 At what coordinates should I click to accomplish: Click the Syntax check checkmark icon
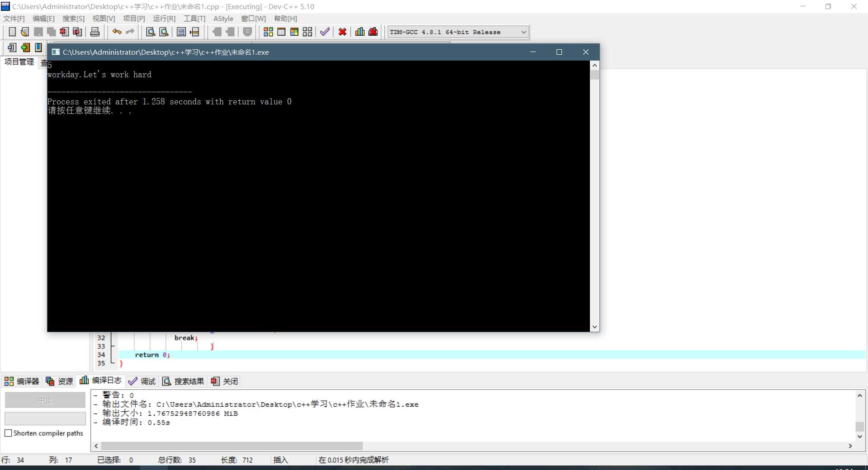325,32
